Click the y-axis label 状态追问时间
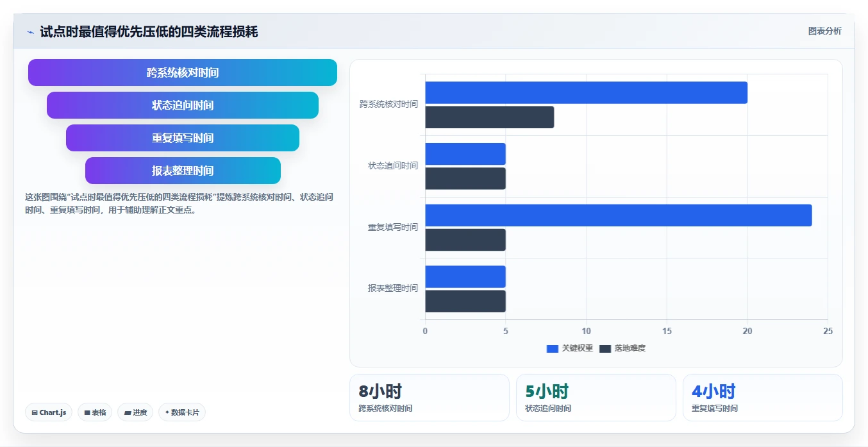This screenshot has width=868, height=447. coord(393,165)
